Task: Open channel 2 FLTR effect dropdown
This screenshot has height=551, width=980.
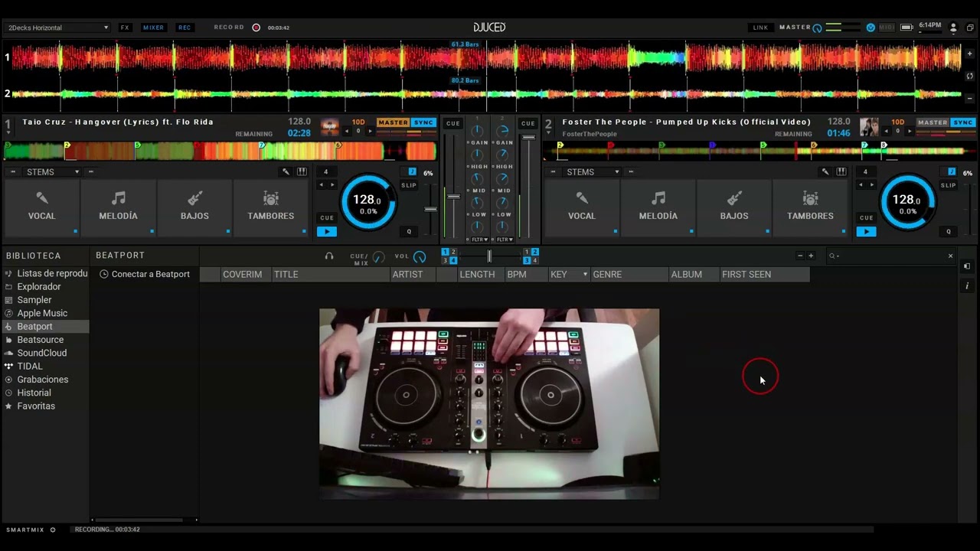Action: (503, 240)
